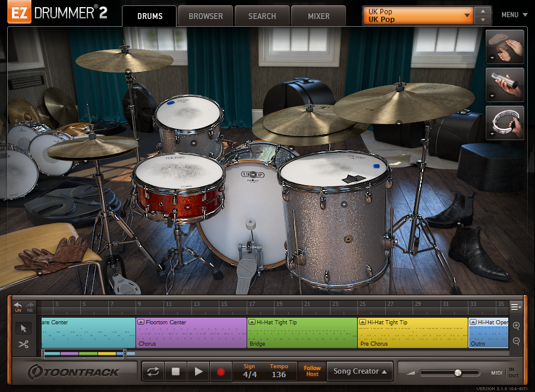Expand the Chorus block arrow icon

pyautogui.click(x=140, y=322)
